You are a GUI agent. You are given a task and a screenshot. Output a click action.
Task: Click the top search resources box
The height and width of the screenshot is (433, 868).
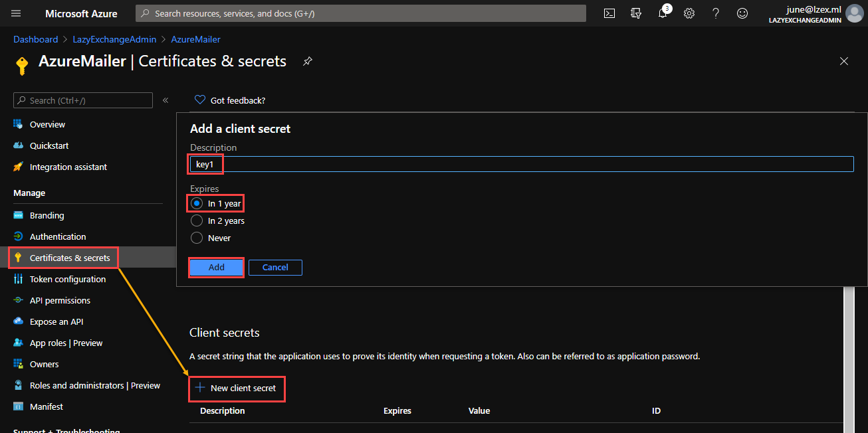pyautogui.click(x=361, y=13)
